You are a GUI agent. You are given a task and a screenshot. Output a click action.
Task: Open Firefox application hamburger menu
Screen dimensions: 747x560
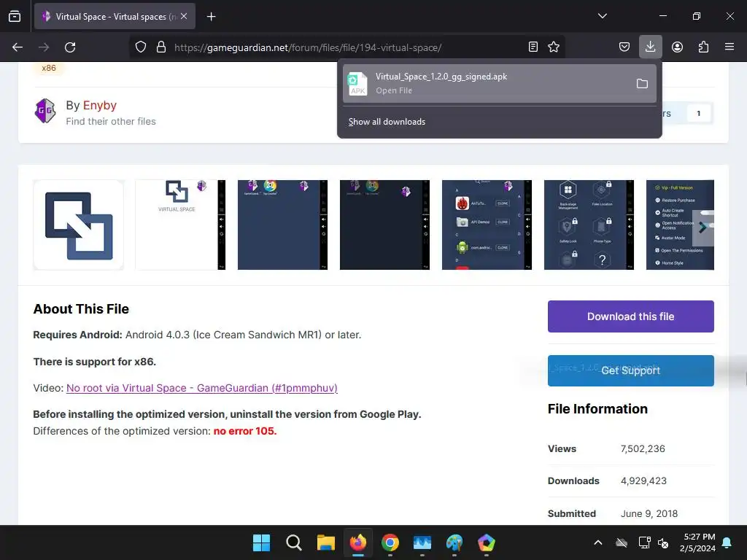(x=729, y=47)
